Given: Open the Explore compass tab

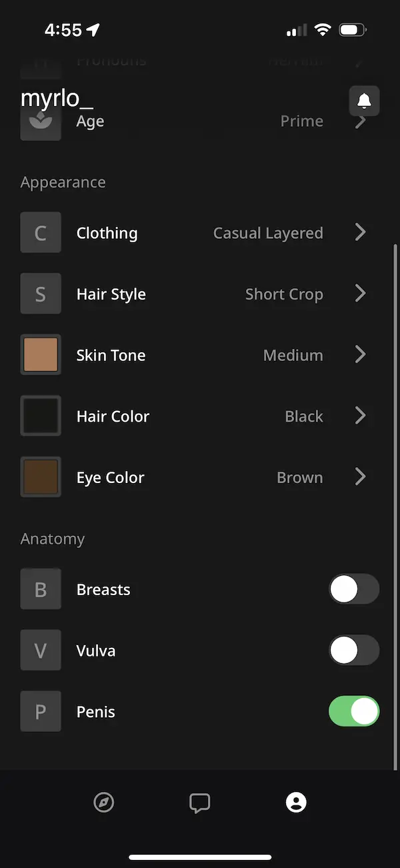Looking at the screenshot, I should [104, 802].
